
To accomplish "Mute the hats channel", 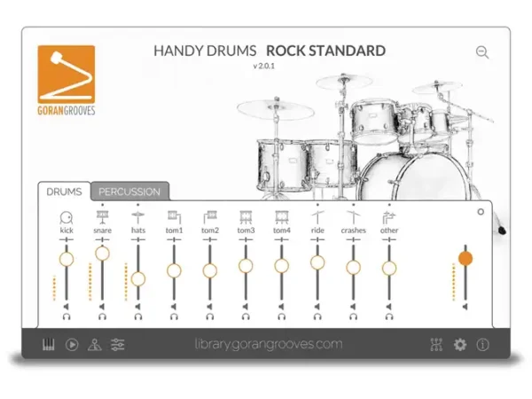I will pyautogui.click(x=138, y=307).
